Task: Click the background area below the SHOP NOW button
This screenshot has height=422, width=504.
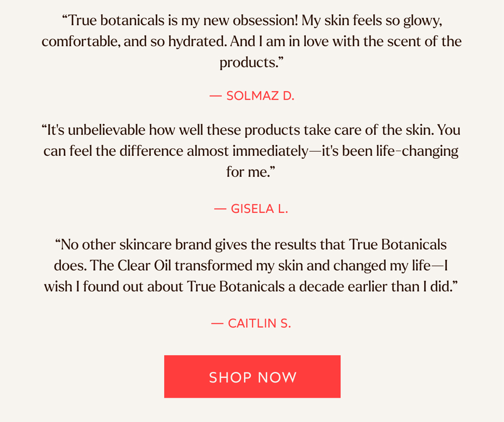Action: click(x=252, y=412)
